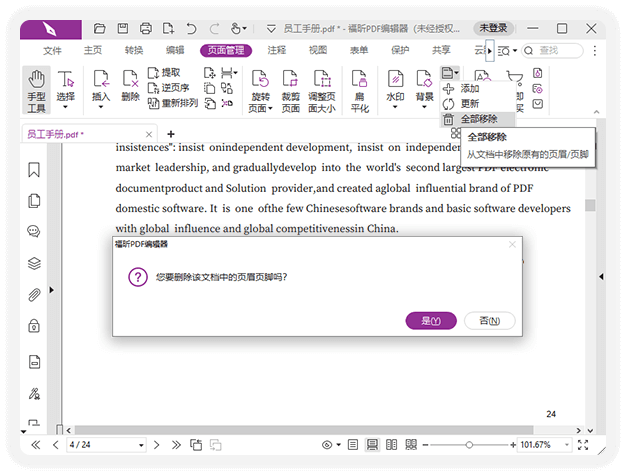The image size is (626, 475).
Task: Click 提取 extract pages
Action: click(x=164, y=73)
